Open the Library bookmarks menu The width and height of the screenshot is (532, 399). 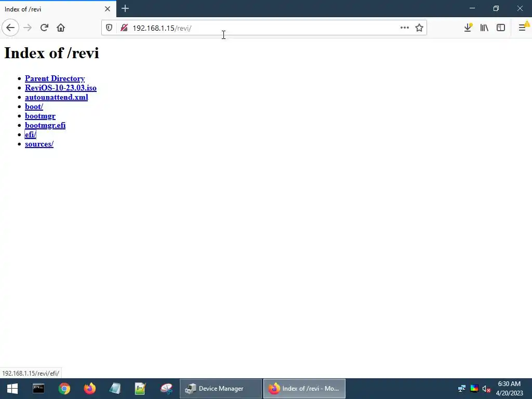(x=484, y=28)
